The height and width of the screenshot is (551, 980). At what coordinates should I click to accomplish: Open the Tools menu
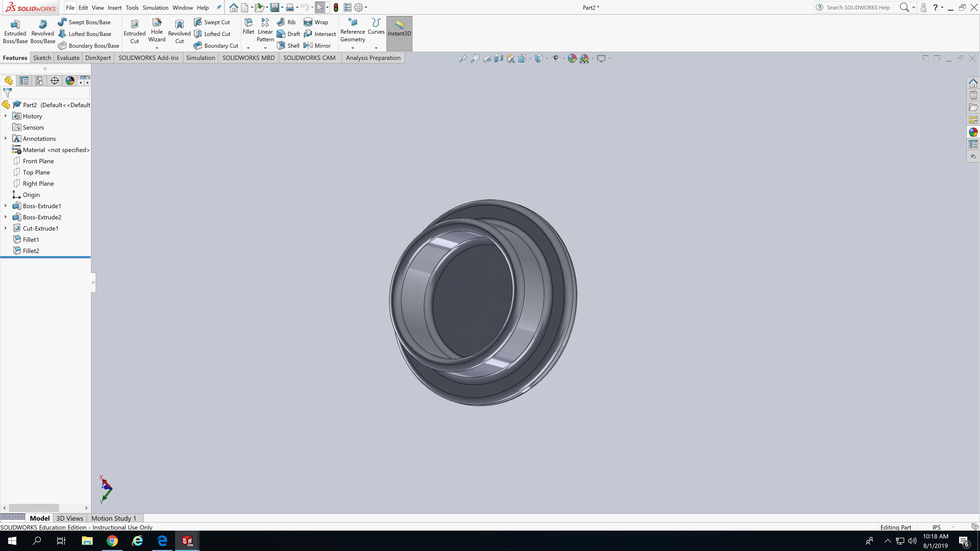(132, 8)
